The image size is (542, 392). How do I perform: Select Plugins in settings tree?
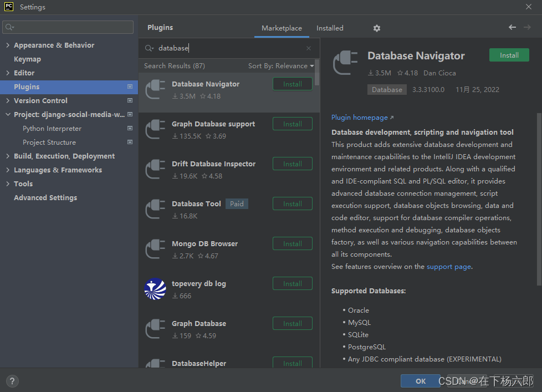tap(69, 86)
